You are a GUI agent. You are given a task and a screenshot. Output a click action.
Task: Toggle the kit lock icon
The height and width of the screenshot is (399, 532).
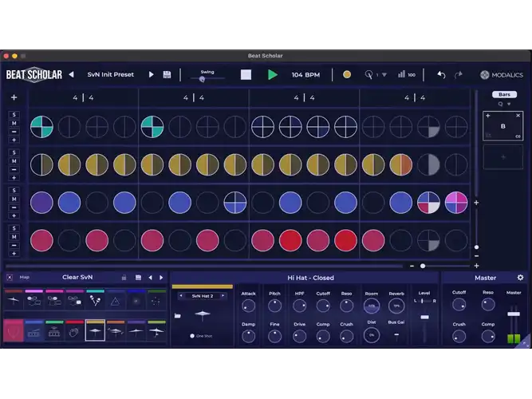tap(124, 278)
